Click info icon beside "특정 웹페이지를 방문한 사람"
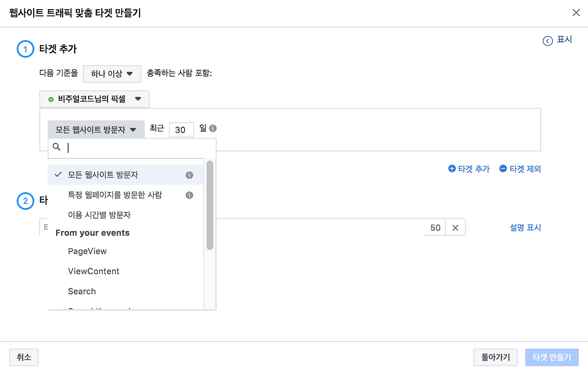The image size is (588, 372). 189,195
